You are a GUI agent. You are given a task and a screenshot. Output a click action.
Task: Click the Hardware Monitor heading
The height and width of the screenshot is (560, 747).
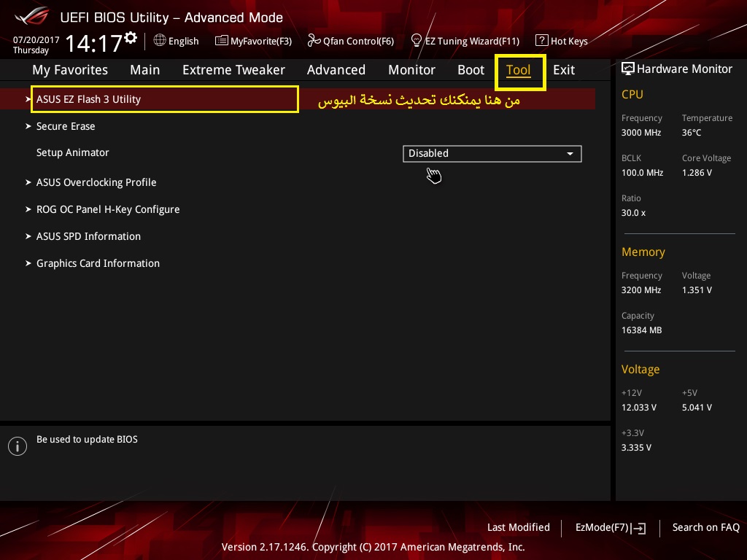pos(684,69)
